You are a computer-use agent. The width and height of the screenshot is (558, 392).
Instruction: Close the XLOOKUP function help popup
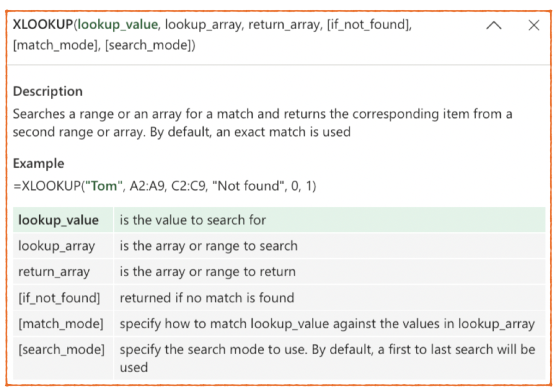tap(534, 25)
